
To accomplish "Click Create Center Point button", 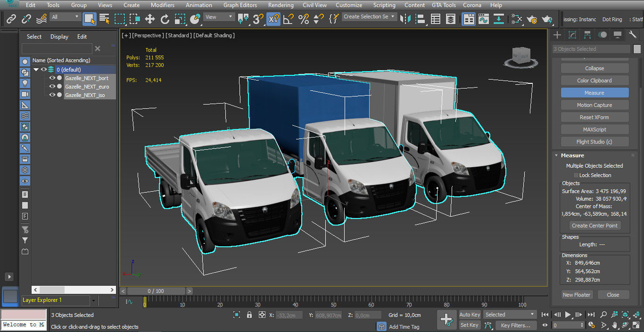I will point(594,226).
